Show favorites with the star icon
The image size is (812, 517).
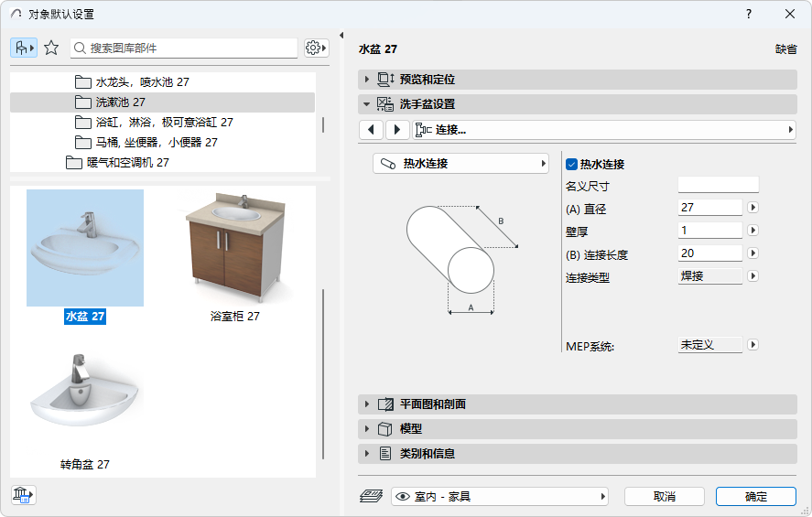pos(51,48)
